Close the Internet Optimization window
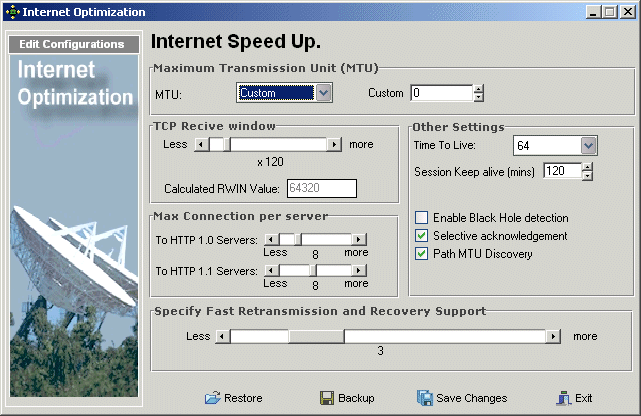 pos(628,12)
